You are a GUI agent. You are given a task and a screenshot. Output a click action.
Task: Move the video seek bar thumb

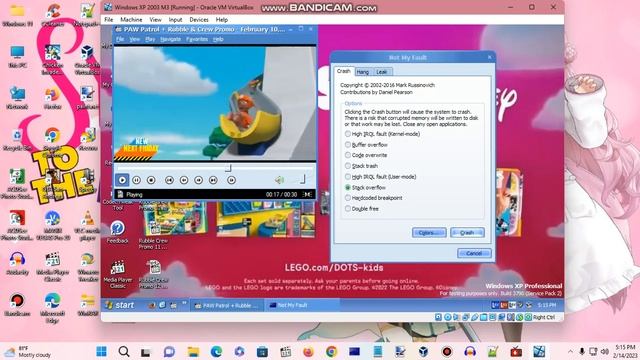229,168
